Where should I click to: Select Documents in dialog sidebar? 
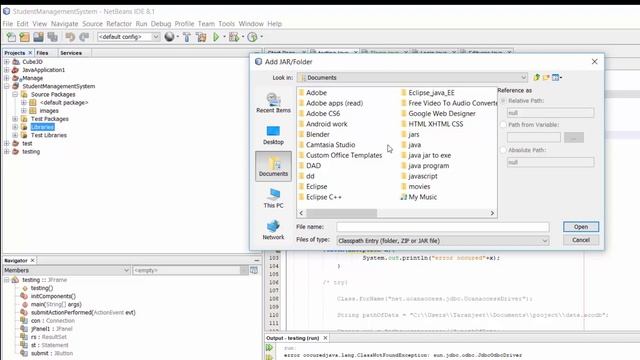click(x=273, y=166)
